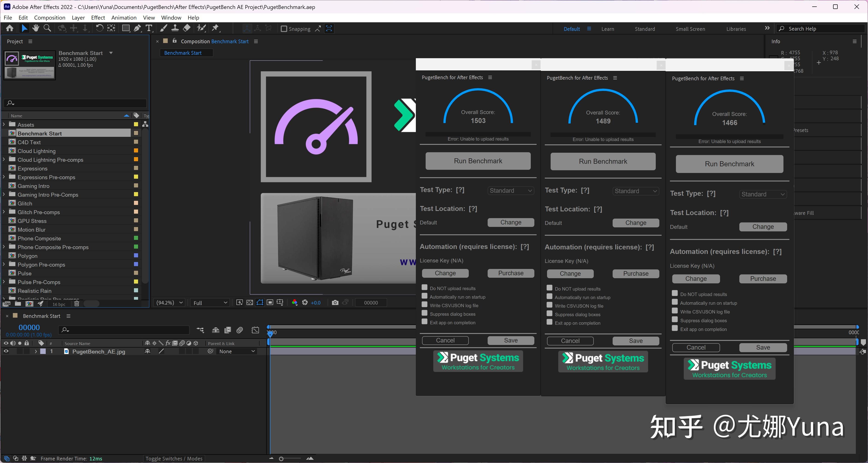Select the Zoom magnifier tool
This screenshot has width=868, height=463.
pos(48,28)
